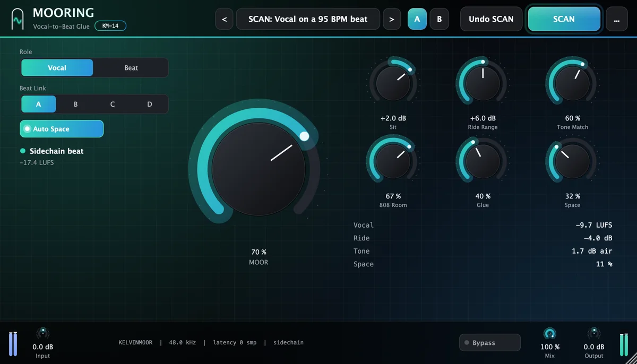Open the preset name SCAN: Vocal on a 95 BPM beat

tap(308, 19)
